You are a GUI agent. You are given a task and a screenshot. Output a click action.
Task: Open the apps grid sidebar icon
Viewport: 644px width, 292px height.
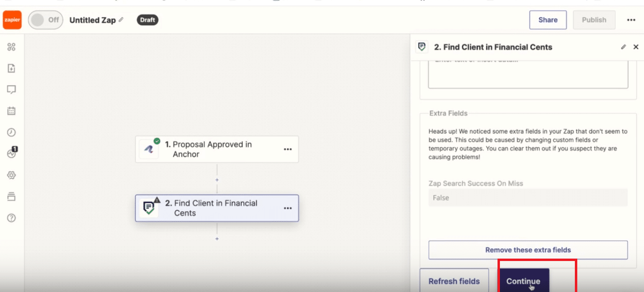(x=12, y=47)
